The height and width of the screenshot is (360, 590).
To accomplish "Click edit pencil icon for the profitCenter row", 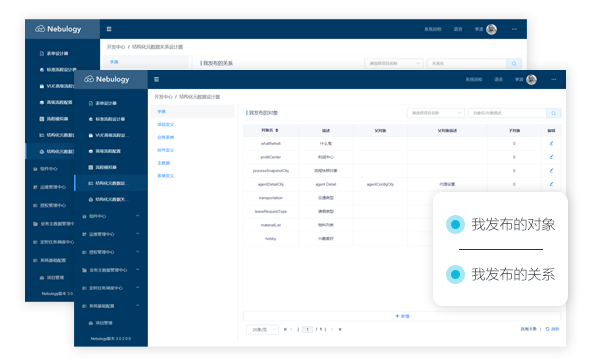I will [x=551, y=157].
